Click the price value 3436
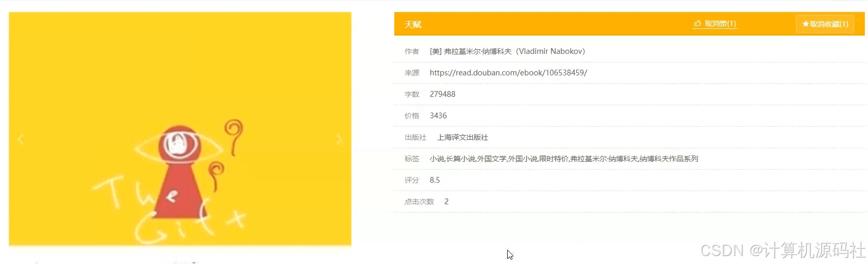The height and width of the screenshot is (266, 868). point(438,116)
